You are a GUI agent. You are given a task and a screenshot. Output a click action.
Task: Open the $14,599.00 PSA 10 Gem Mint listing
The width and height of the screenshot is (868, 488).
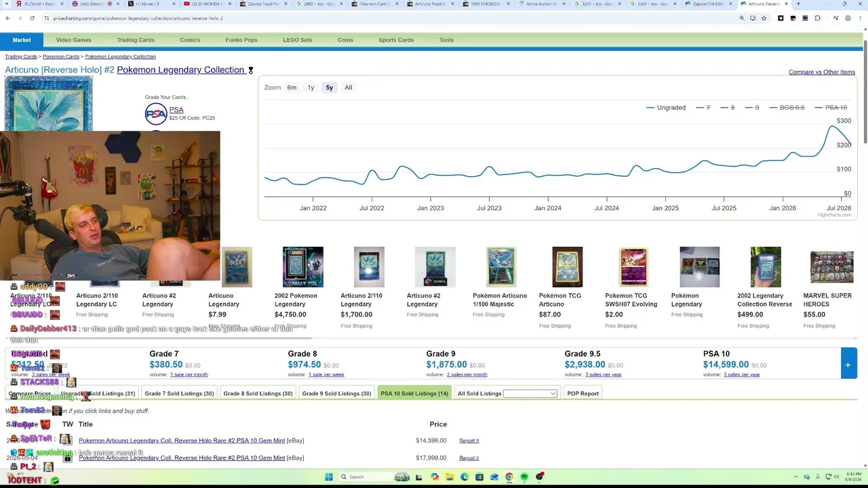(x=182, y=441)
